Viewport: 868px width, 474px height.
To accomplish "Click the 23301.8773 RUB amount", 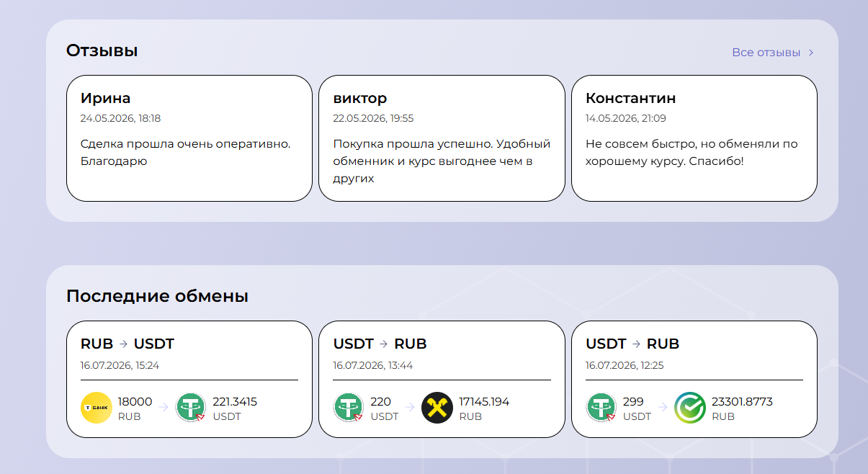I will (x=742, y=408).
